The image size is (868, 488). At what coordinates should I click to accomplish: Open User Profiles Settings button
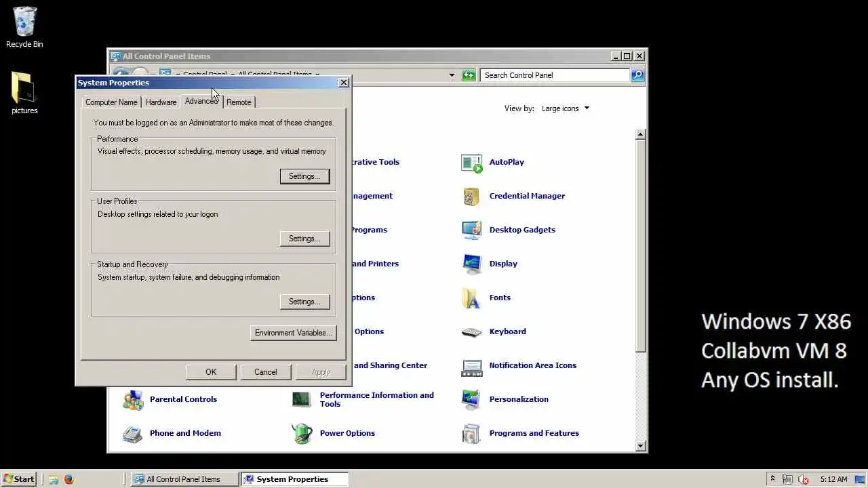coord(304,239)
